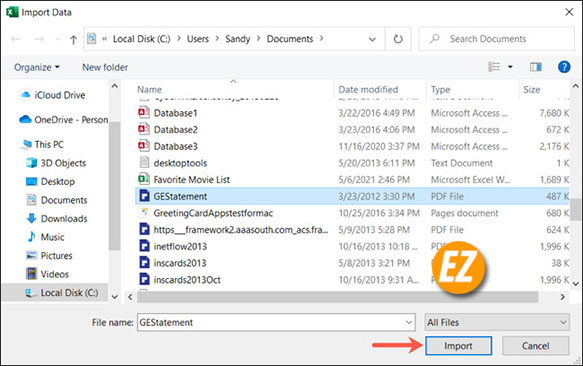The image size is (583, 366).
Task: Click the Cancel button
Action: tap(535, 346)
